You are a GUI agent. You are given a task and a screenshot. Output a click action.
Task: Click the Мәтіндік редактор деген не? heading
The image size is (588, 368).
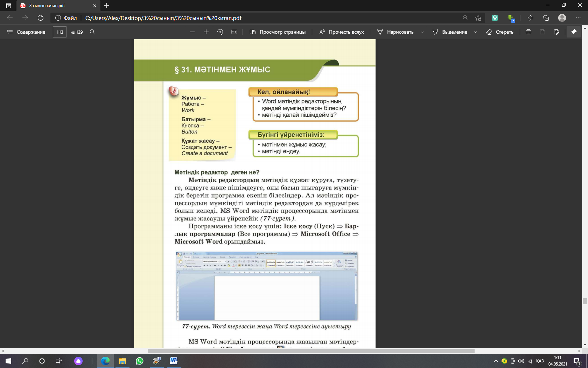pyautogui.click(x=217, y=172)
